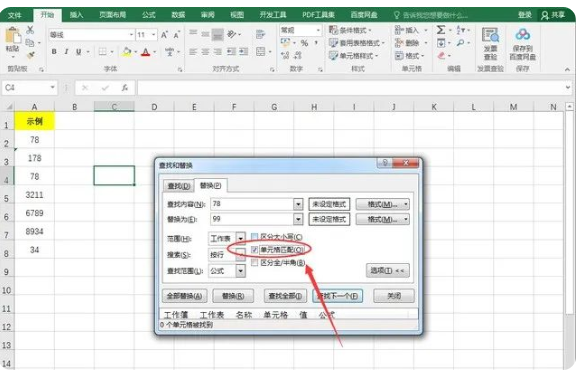
Task: Click the Options collapse button
Action: pyautogui.click(x=387, y=271)
